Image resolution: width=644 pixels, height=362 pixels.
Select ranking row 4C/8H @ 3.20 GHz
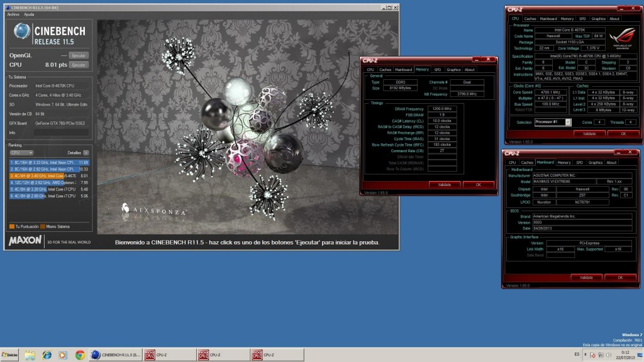coord(49,189)
